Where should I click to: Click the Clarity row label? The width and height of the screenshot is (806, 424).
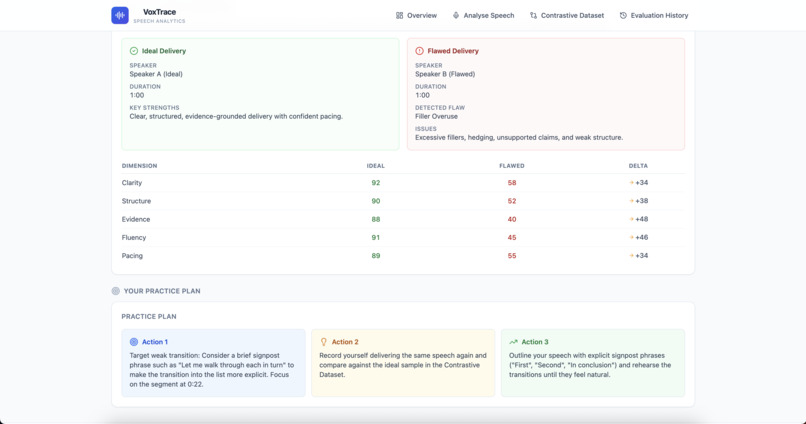pyautogui.click(x=132, y=182)
